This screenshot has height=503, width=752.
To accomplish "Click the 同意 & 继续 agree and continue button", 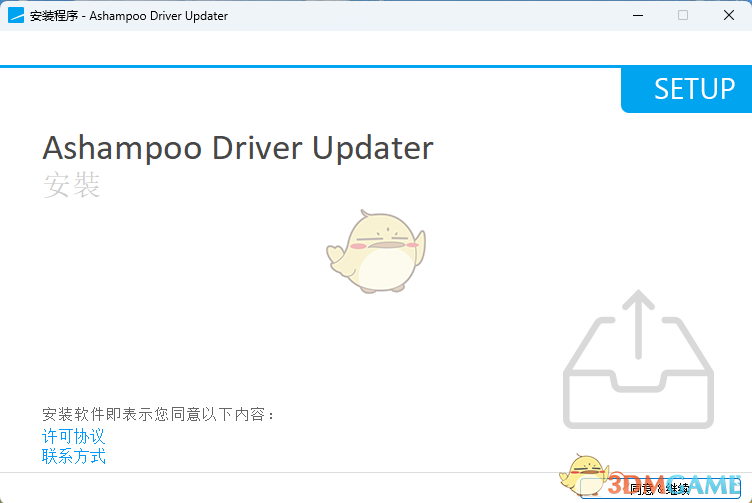I will click(x=660, y=489).
